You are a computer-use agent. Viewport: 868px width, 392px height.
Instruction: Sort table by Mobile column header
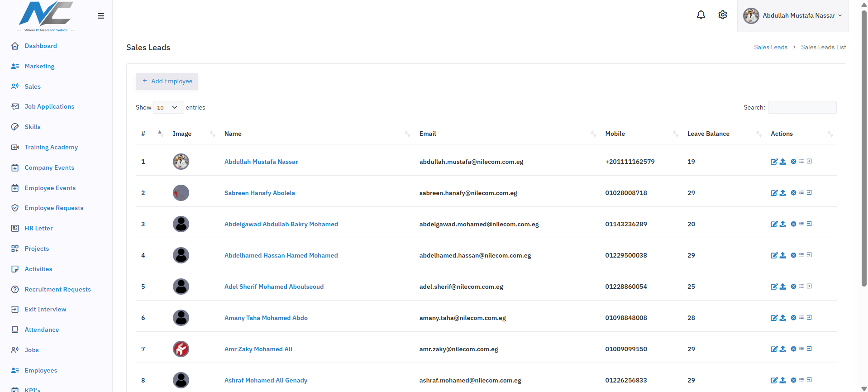point(641,134)
